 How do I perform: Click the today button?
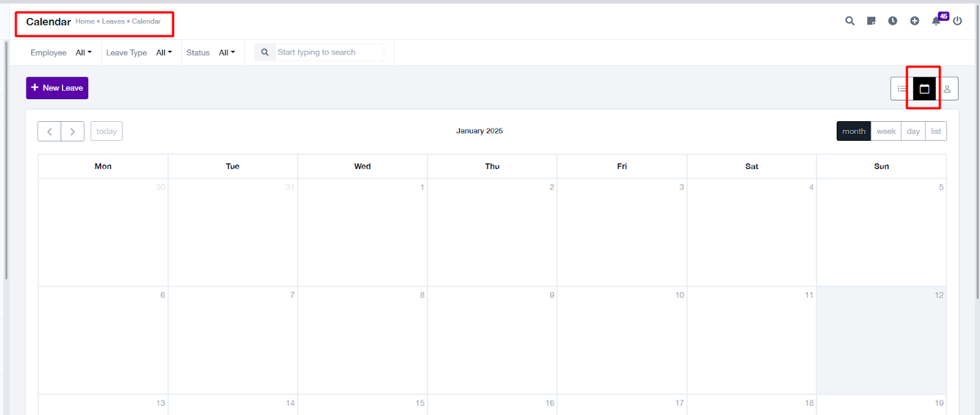click(x=107, y=131)
